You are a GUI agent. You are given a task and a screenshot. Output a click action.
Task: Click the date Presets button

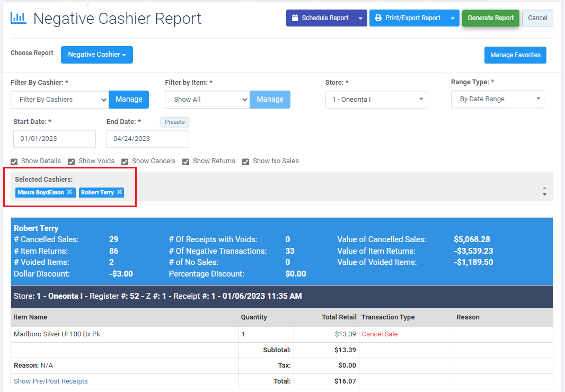[175, 122]
